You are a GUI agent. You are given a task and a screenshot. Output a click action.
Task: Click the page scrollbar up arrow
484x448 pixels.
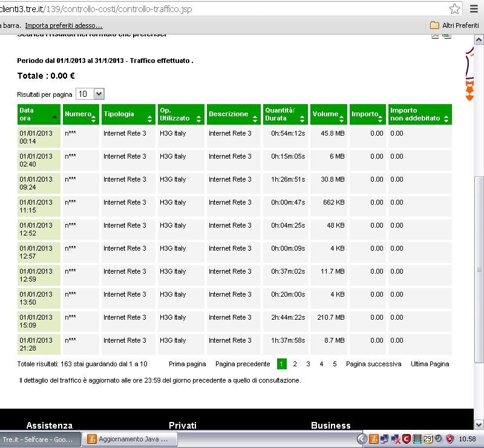coord(479,40)
